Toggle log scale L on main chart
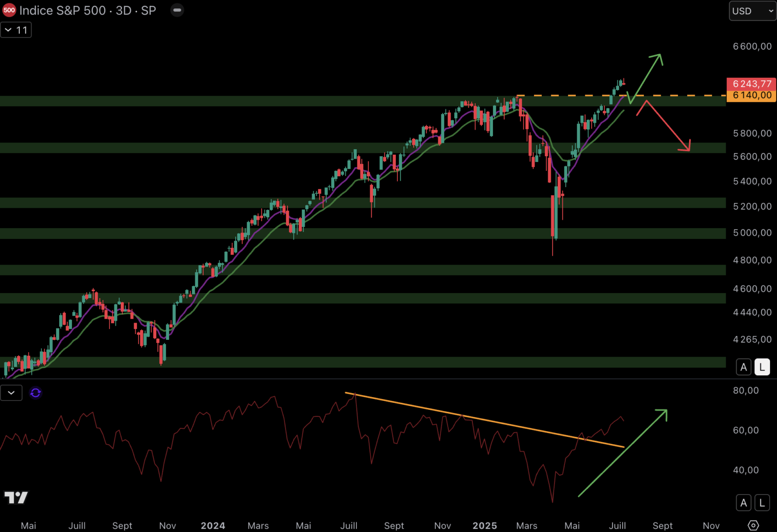This screenshot has height=532, width=777. coord(762,367)
